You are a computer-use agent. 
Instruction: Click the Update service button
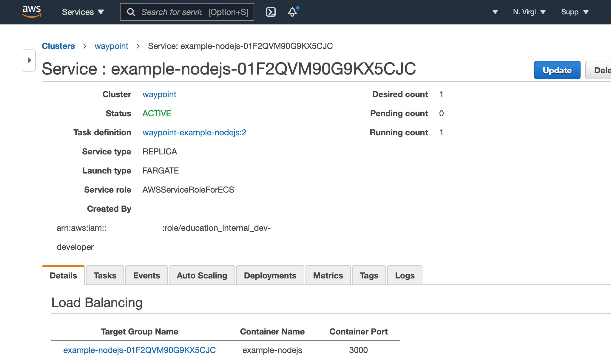tap(556, 70)
